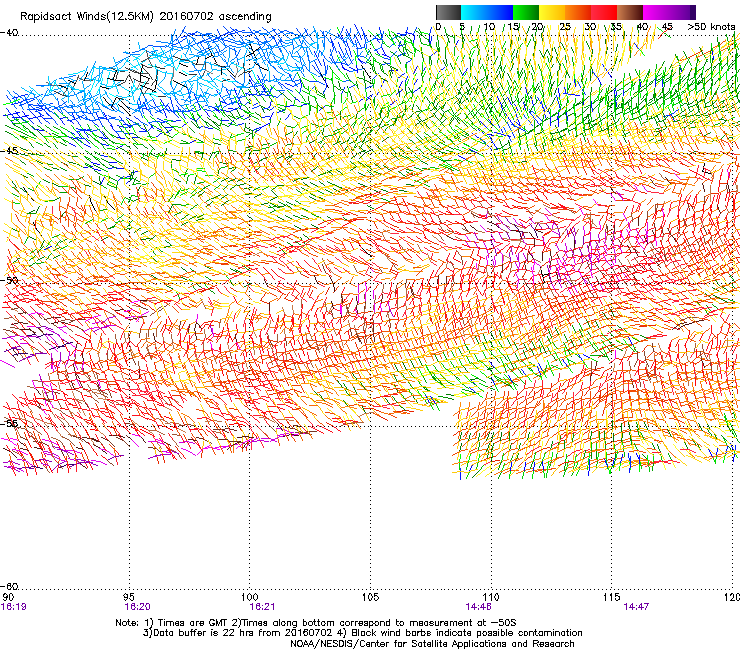740x650 pixels.
Task: Click the '-60' latitude axis label
Action: pyautogui.click(x=9, y=586)
